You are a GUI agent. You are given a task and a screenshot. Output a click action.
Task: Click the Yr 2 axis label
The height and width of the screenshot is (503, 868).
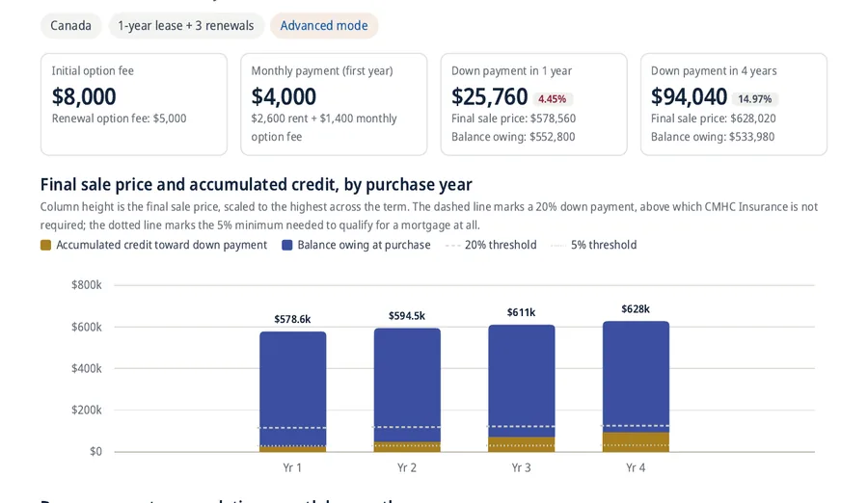point(407,467)
